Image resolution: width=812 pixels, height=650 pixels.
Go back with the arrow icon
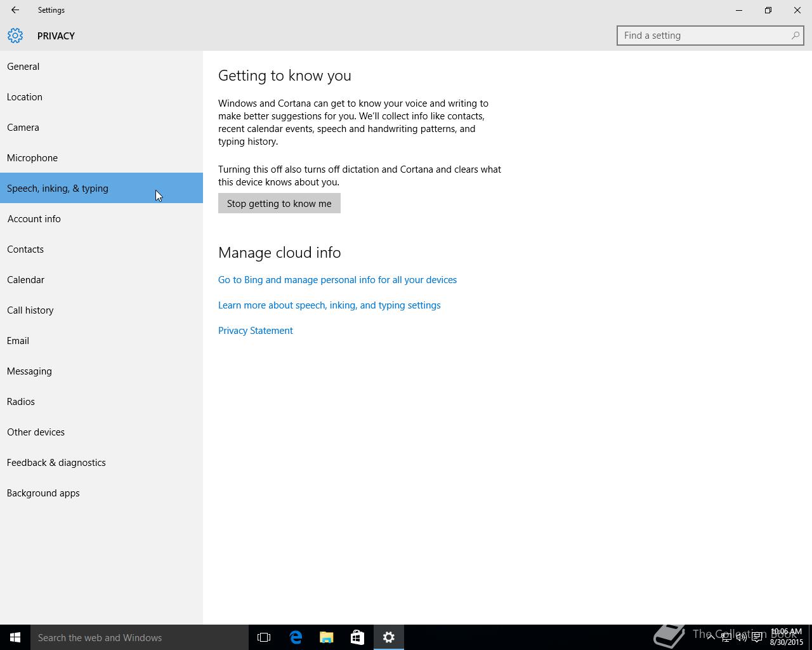coord(15,10)
